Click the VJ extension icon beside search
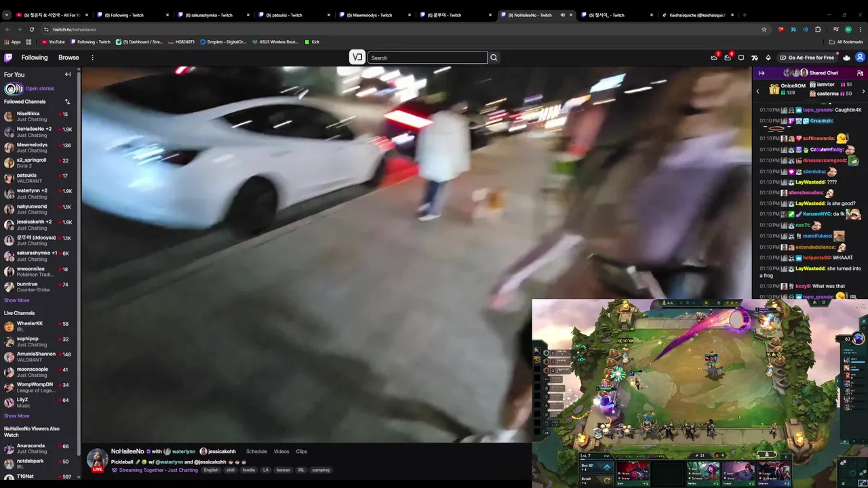 tap(357, 58)
